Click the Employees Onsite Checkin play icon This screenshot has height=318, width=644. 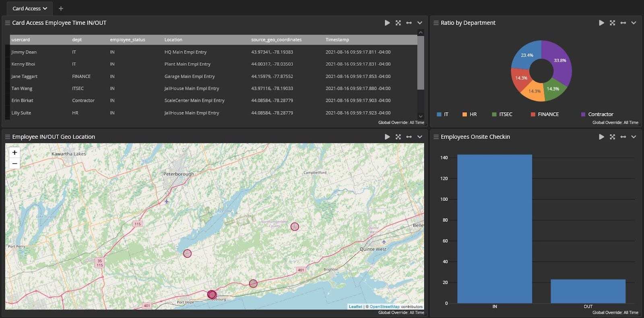[x=601, y=137]
